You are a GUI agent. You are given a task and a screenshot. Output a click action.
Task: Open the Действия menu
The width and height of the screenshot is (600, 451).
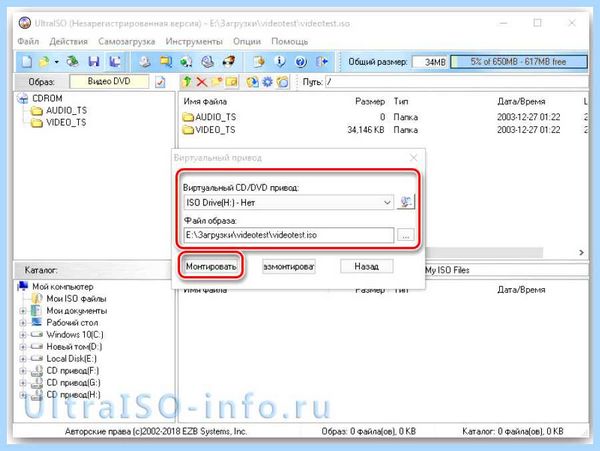[68, 41]
